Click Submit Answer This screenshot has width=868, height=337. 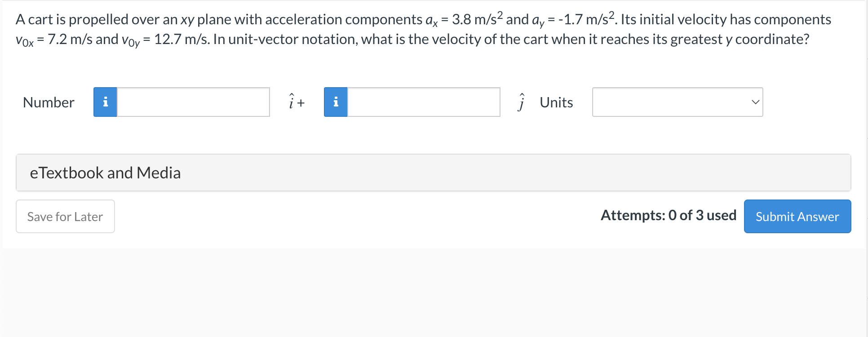click(797, 216)
